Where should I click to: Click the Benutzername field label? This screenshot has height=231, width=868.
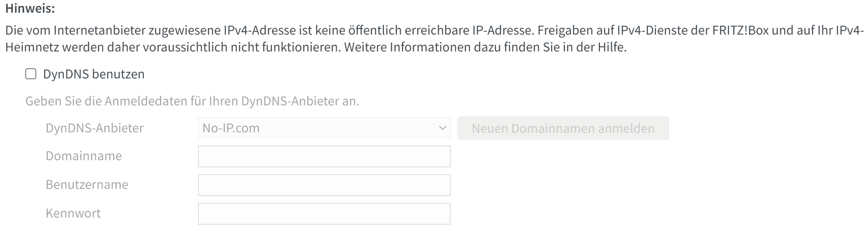(x=87, y=185)
